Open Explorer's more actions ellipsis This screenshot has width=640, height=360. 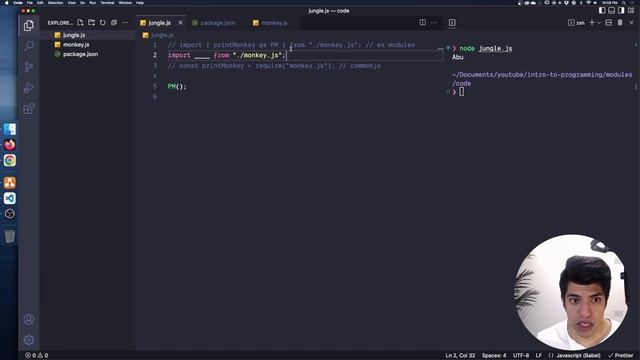(125, 23)
